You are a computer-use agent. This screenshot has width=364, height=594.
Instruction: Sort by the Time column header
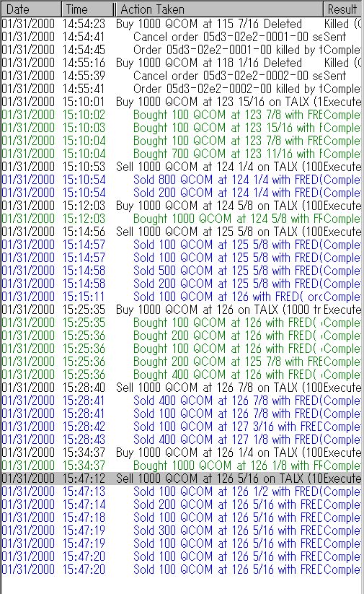pos(87,9)
